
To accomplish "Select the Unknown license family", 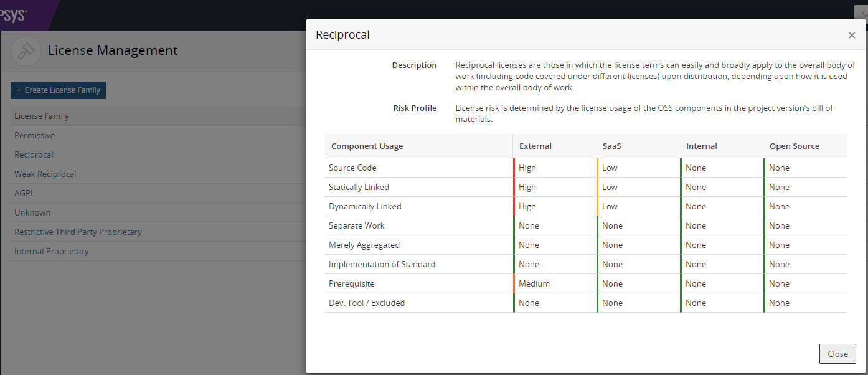I will 32,212.
